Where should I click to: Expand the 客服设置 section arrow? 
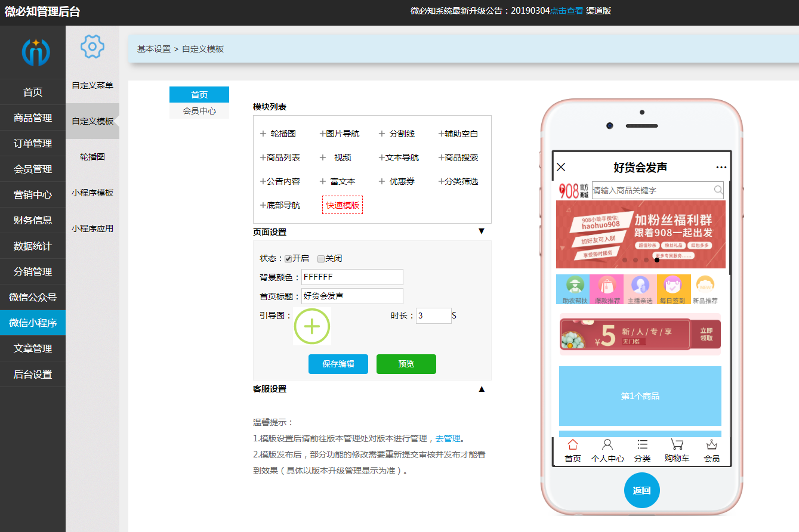click(482, 389)
